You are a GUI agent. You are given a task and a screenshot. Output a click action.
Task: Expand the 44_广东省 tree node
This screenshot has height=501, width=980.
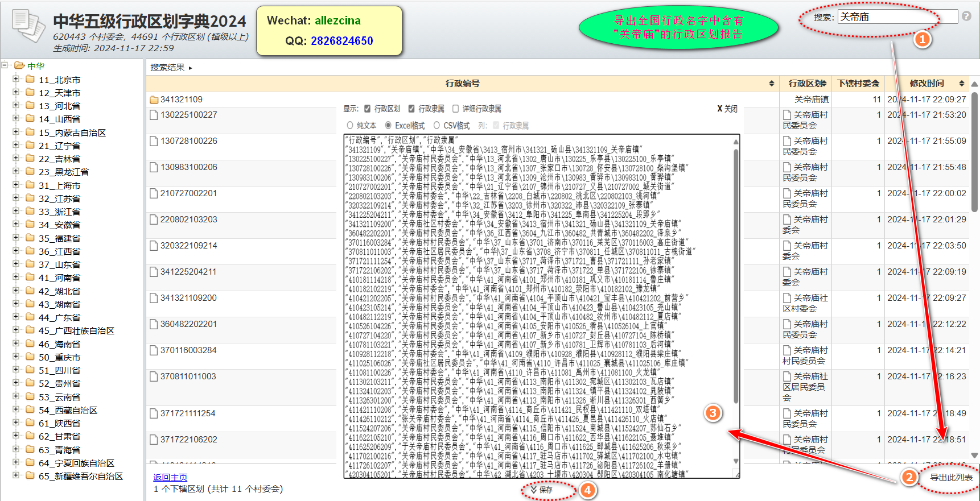point(16,317)
